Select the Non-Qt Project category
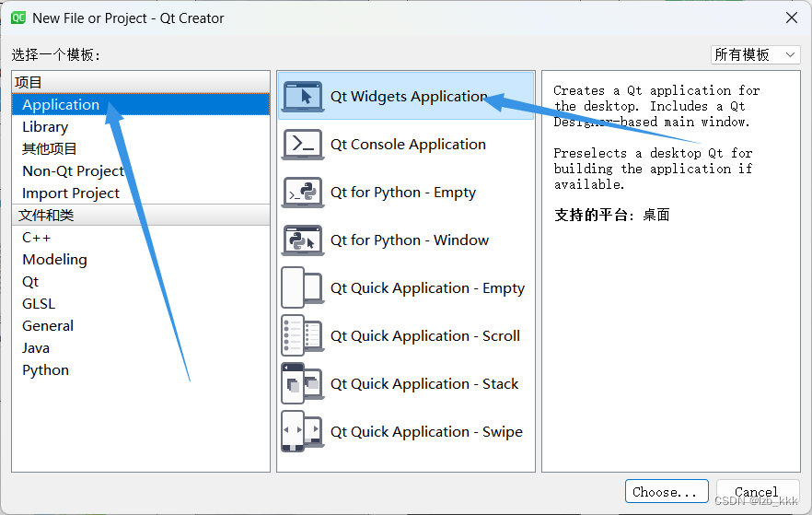812x515 pixels. tap(141, 171)
